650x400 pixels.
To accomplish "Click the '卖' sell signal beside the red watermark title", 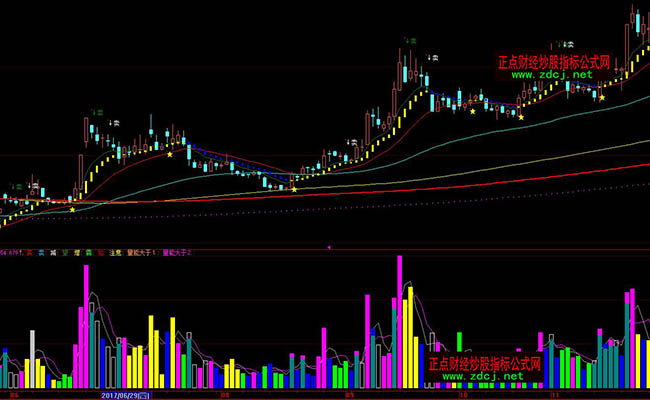I will 567,44.
